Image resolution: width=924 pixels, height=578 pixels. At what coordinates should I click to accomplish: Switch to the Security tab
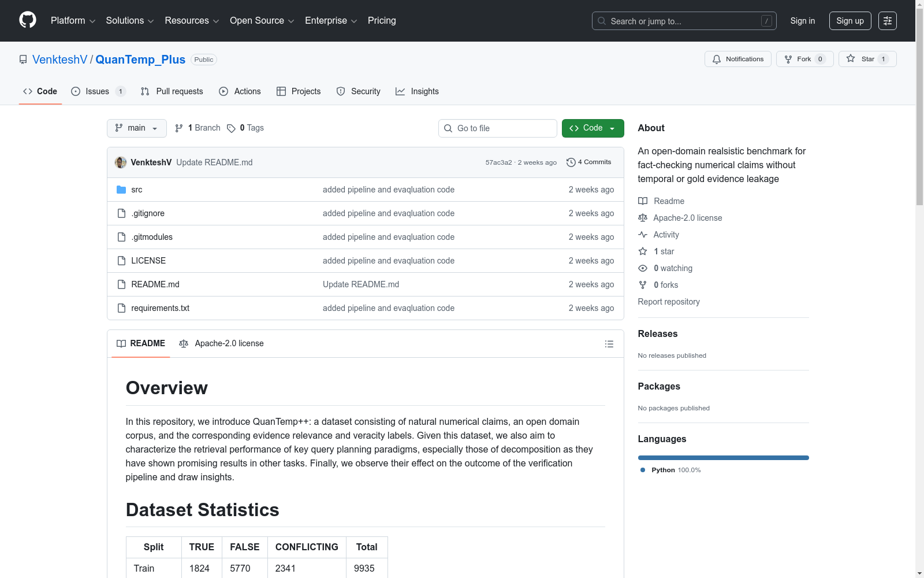[358, 91]
